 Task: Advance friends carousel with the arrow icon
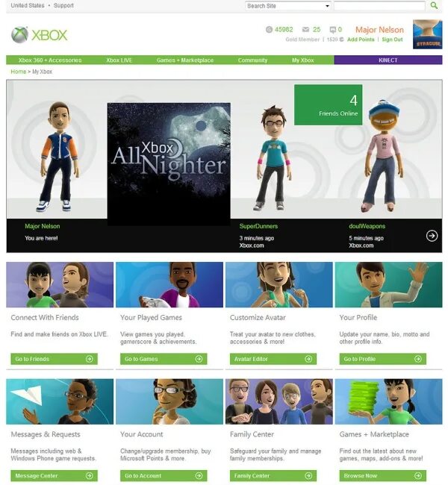click(432, 236)
